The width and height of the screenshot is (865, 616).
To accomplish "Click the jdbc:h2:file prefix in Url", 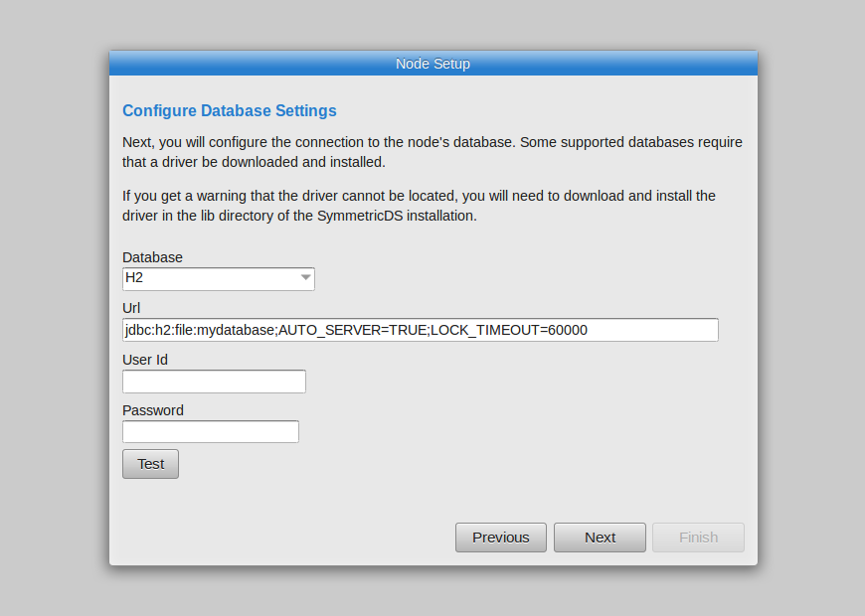I will pos(160,330).
